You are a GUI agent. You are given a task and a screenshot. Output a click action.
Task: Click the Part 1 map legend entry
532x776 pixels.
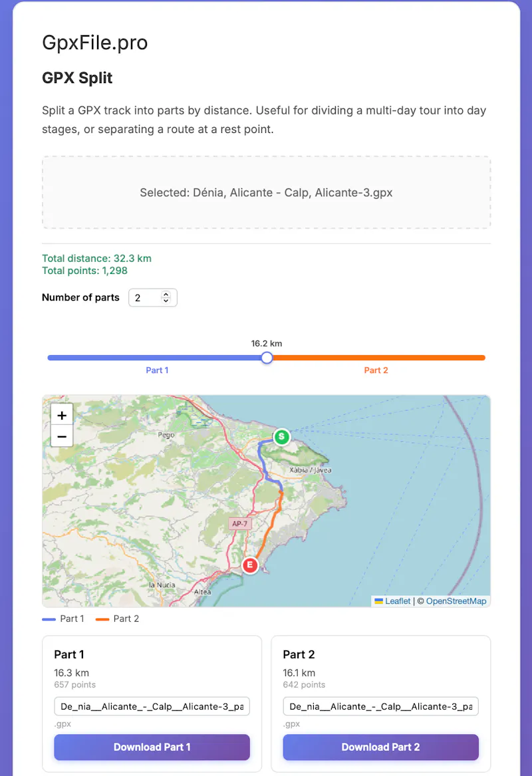click(63, 618)
